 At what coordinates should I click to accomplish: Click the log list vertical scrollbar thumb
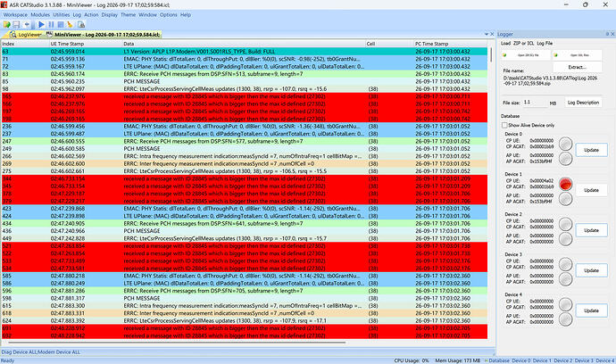[491, 54]
